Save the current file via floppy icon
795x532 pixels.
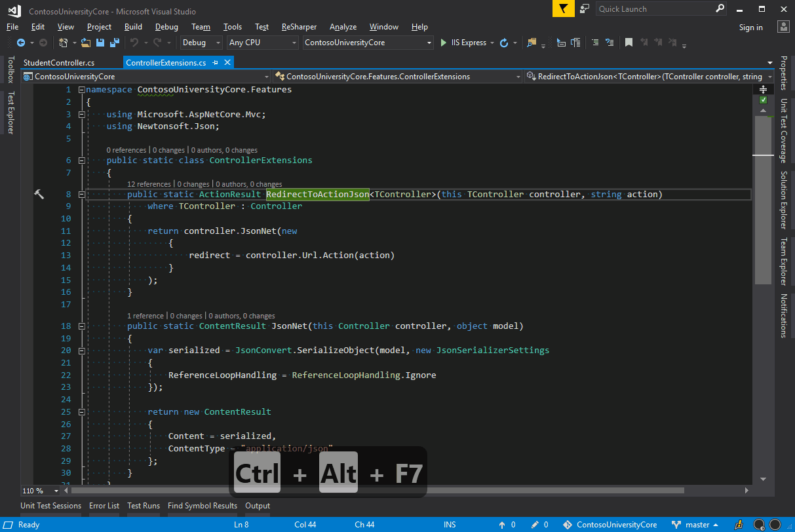(x=100, y=43)
